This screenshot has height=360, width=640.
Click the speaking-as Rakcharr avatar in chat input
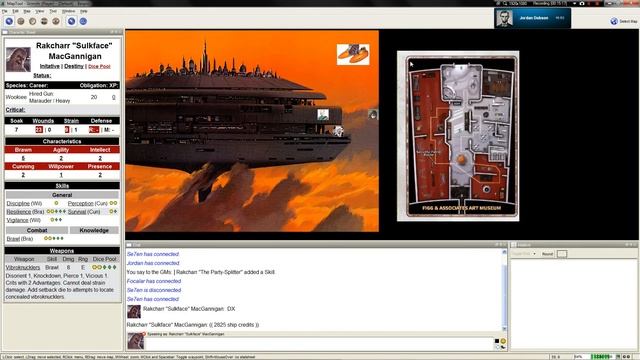[x=136, y=341]
